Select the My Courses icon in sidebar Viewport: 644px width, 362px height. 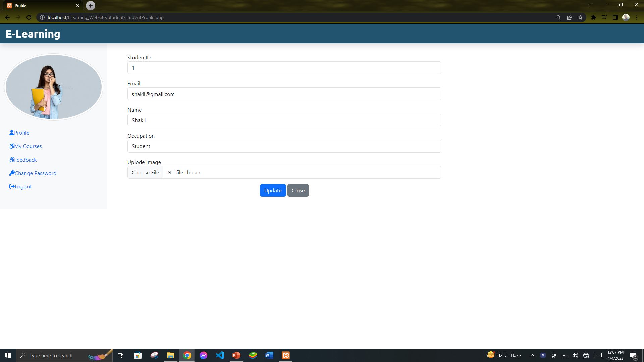(11, 146)
